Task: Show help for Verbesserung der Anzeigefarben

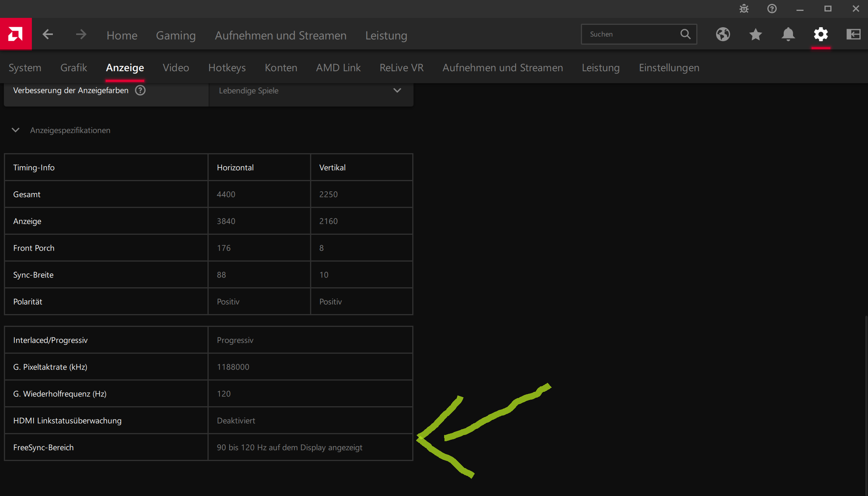Action: (140, 91)
